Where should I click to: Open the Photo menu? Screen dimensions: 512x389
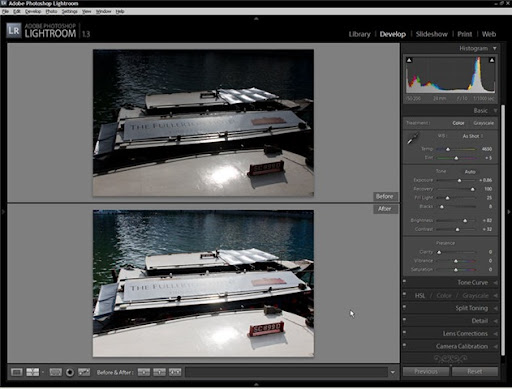tap(51, 11)
